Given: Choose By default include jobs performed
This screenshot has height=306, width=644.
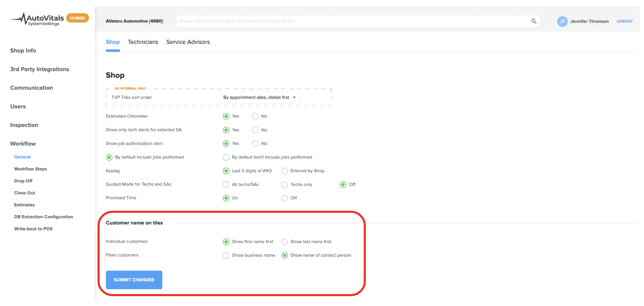Looking at the screenshot, I should point(109,157).
